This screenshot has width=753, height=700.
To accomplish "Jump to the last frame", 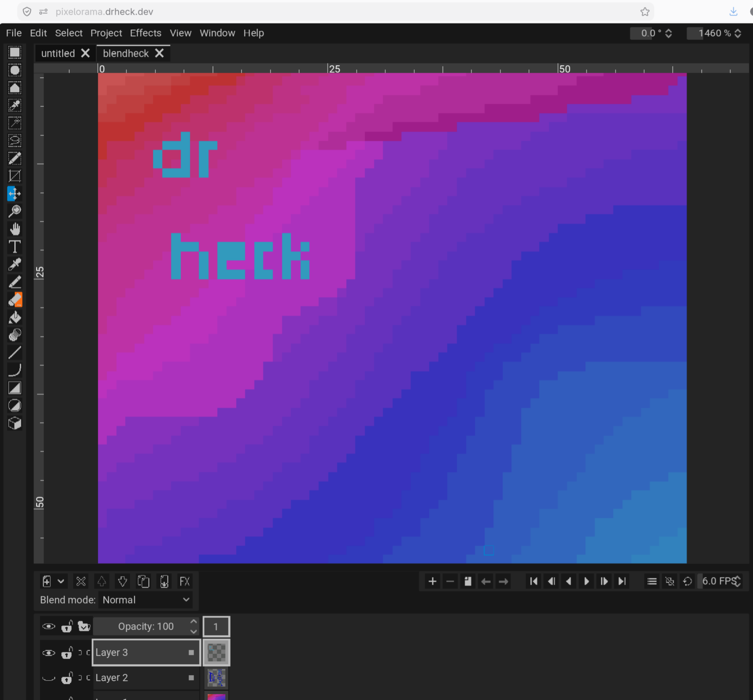I will click(622, 581).
